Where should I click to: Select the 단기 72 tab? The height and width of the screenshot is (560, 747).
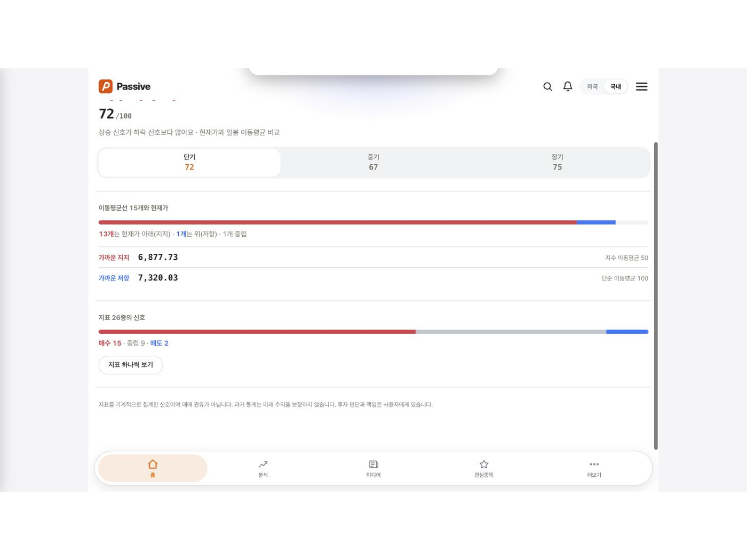(189, 162)
